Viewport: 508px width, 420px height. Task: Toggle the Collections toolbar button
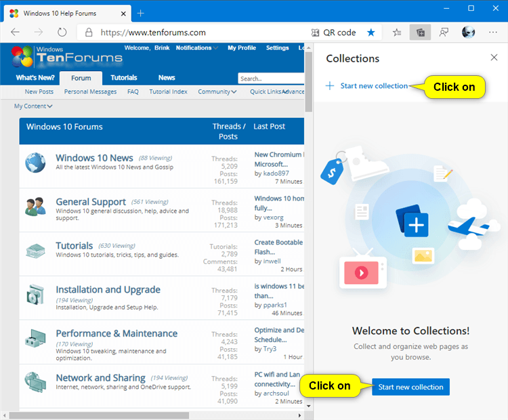tap(420, 32)
